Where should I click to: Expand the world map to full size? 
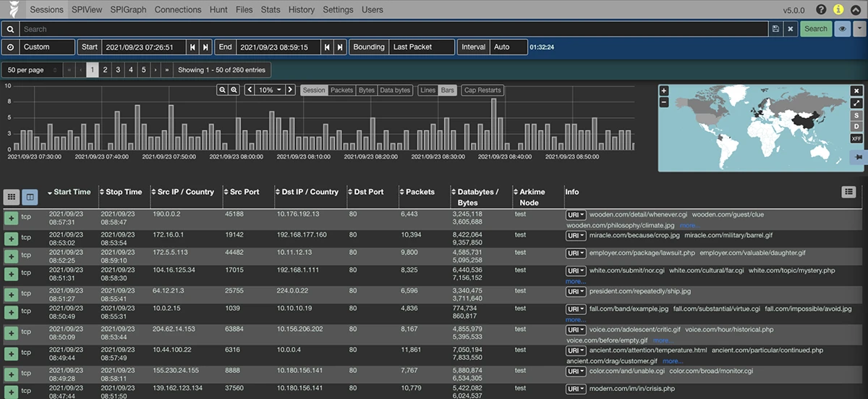856,104
